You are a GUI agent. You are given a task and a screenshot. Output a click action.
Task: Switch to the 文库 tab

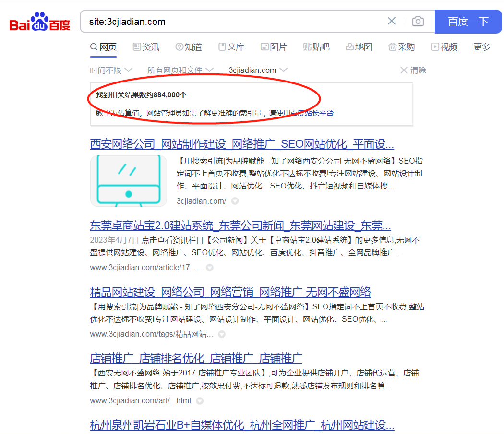tap(231, 47)
